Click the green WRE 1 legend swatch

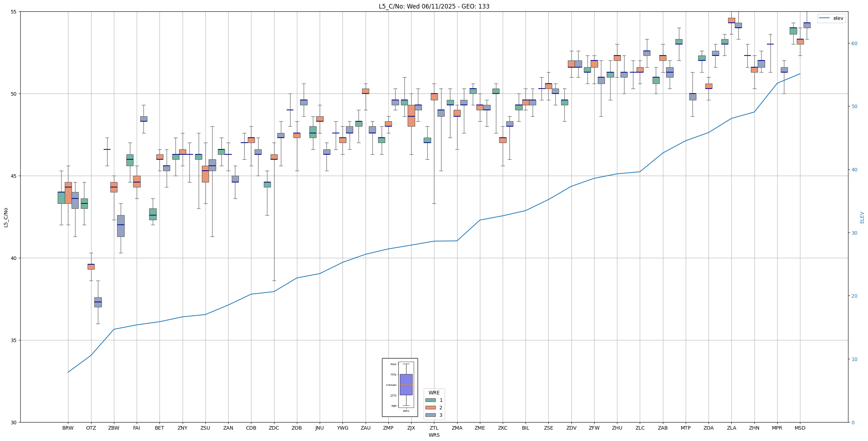pyautogui.click(x=430, y=400)
